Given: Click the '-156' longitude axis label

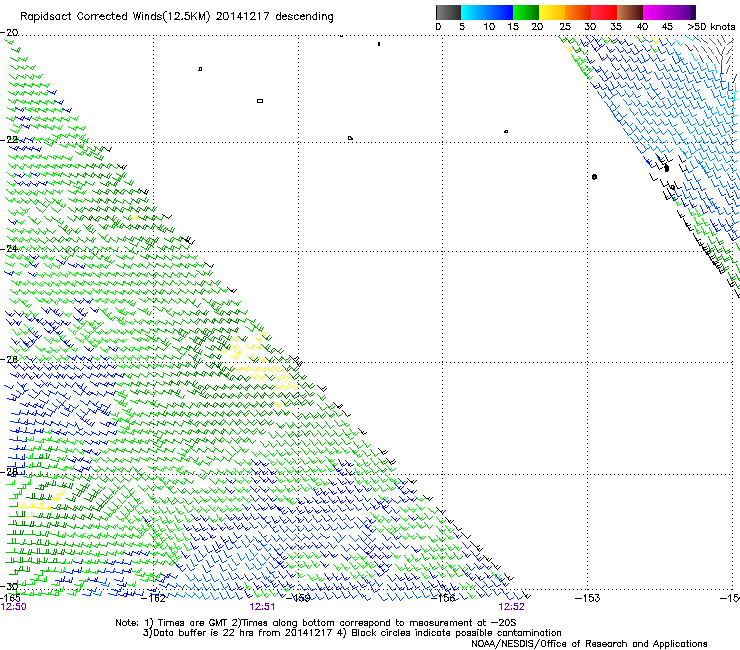Looking at the screenshot, I should click(x=443, y=598).
